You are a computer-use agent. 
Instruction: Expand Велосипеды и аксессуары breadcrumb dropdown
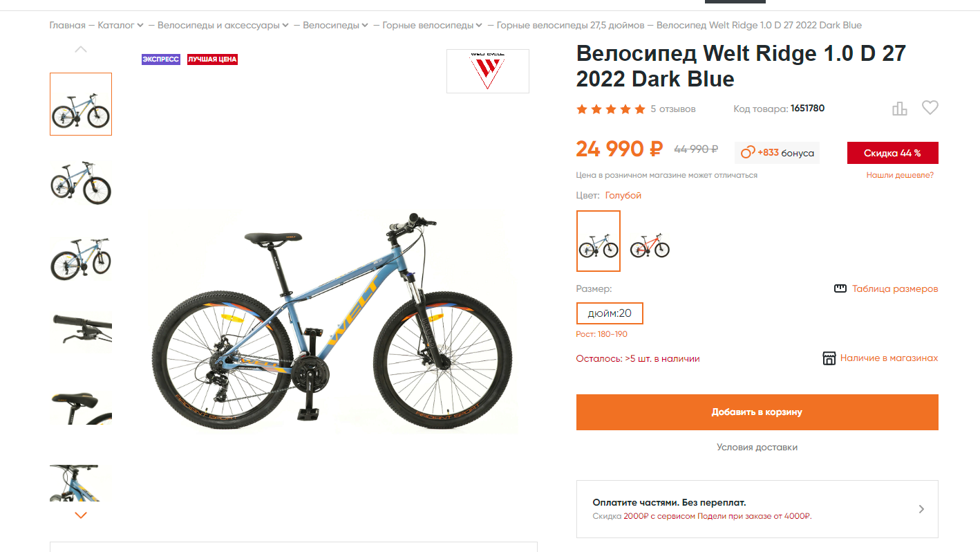pyautogui.click(x=284, y=26)
